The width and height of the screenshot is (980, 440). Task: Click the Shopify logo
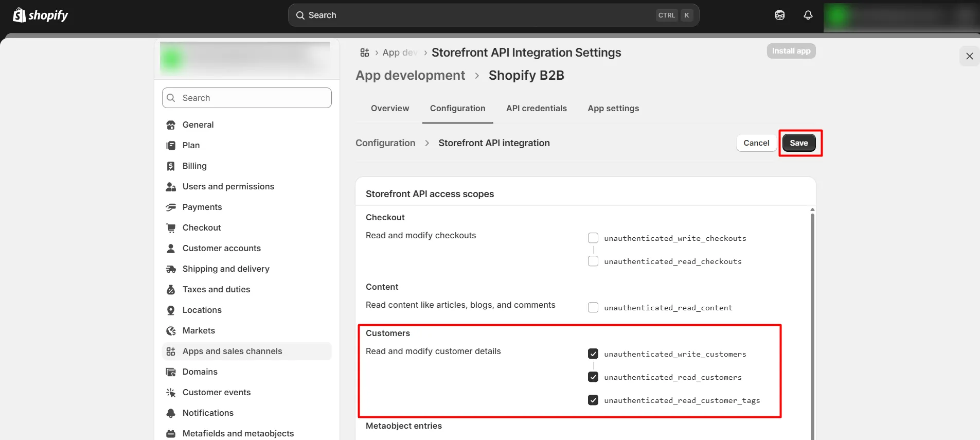[x=40, y=15]
